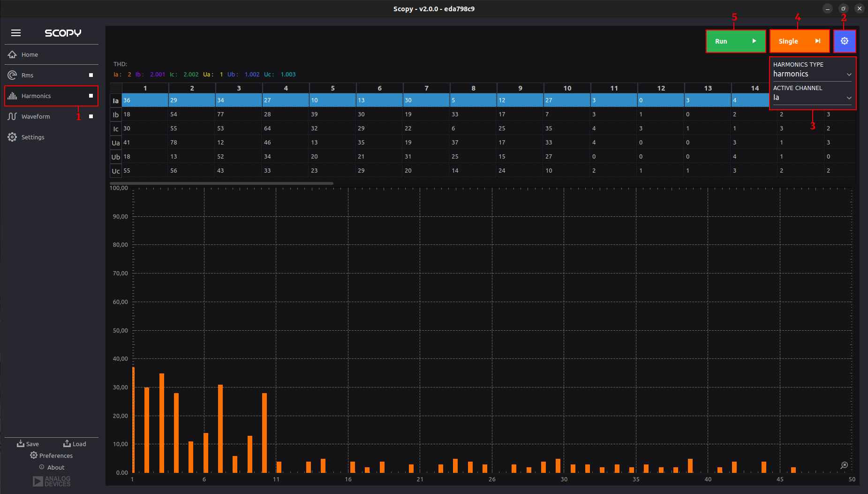Click the plot zoom magnifier icon
This screenshot has width=868, height=494.
[844, 465]
